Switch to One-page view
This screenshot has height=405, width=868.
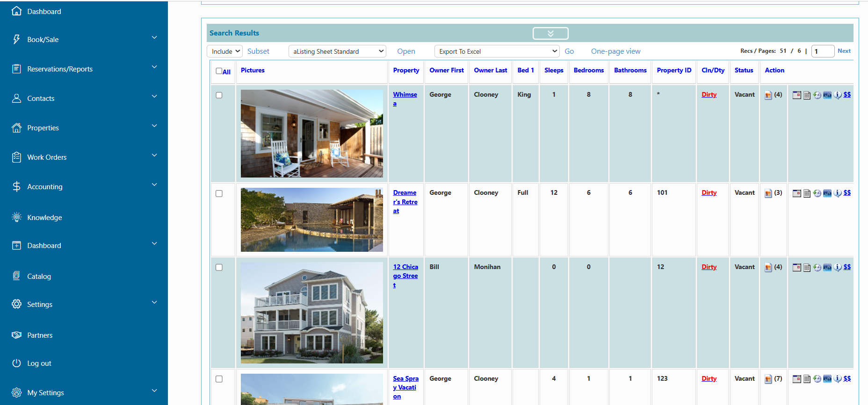coord(615,51)
